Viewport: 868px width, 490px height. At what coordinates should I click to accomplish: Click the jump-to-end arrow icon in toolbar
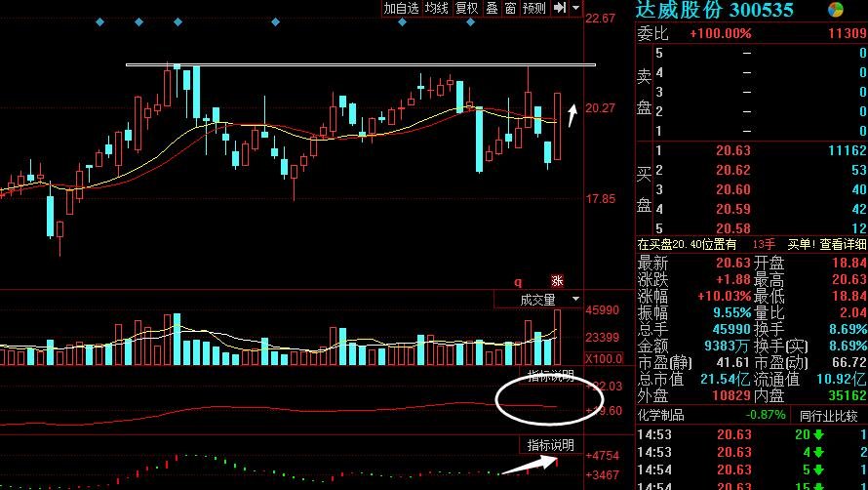pyautogui.click(x=560, y=8)
